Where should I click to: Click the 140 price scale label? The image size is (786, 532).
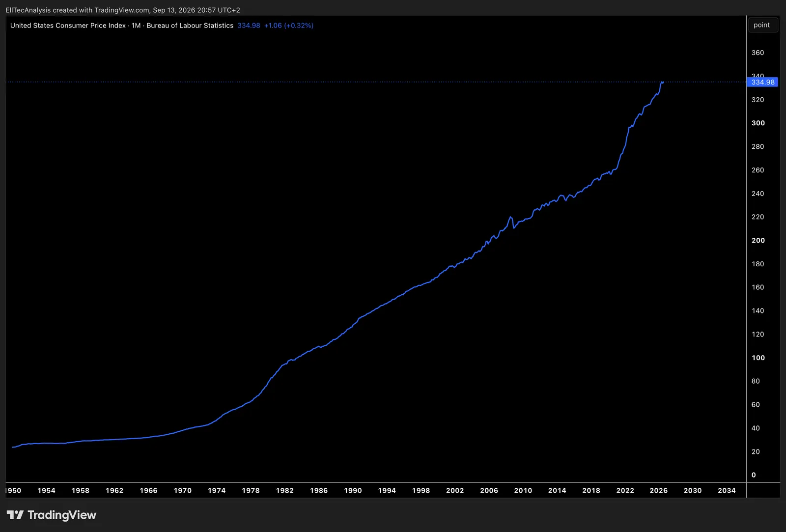[758, 310]
